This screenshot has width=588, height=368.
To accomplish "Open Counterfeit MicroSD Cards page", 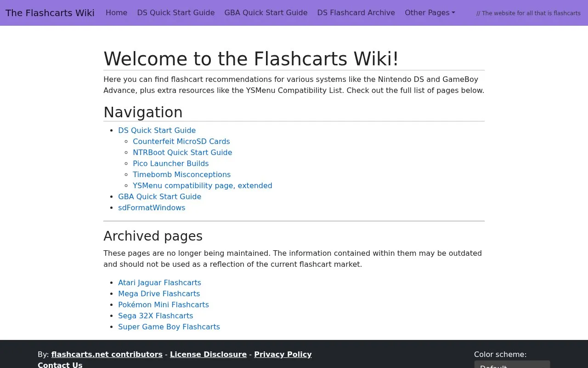I will (x=181, y=141).
